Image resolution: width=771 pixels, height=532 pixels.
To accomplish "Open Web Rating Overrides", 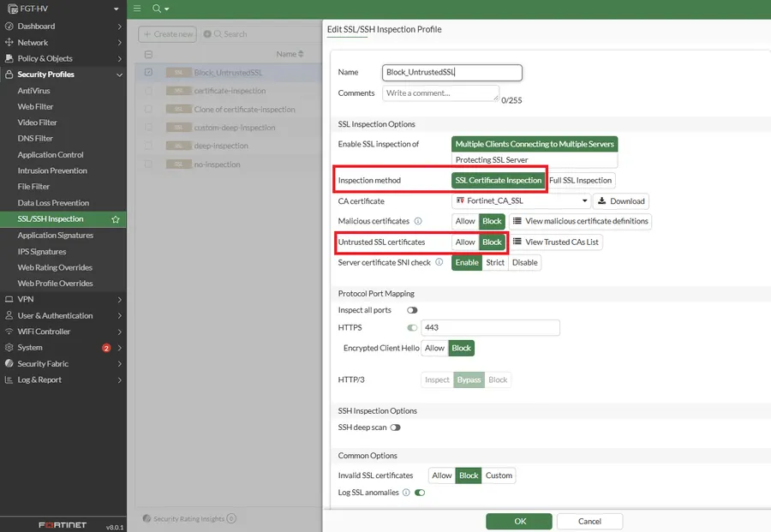I will tap(55, 267).
